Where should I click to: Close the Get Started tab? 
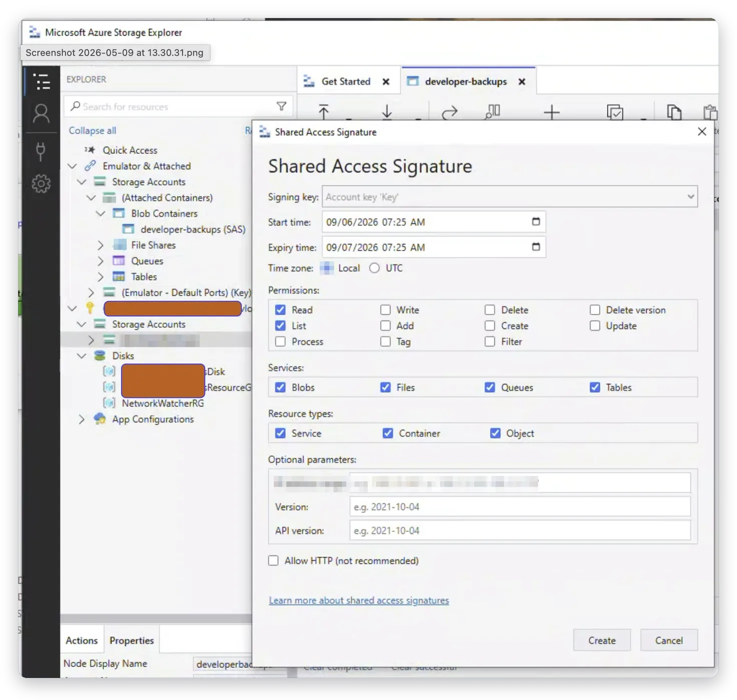coord(386,82)
